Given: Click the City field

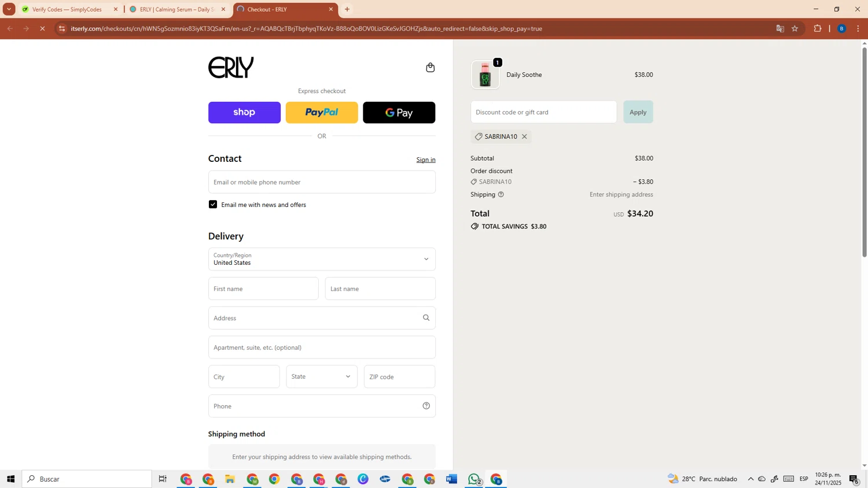Looking at the screenshot, I should [x=244, y=376].
